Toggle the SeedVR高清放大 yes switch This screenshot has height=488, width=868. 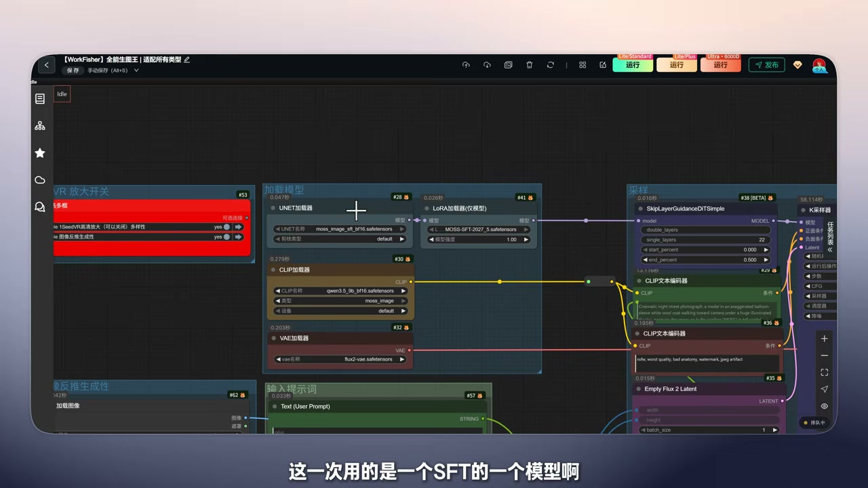226,227
